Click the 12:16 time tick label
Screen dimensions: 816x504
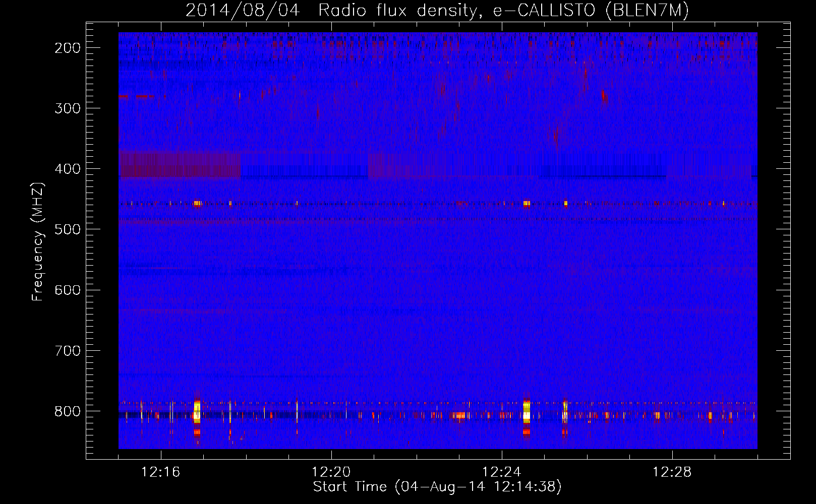[160, 472]
